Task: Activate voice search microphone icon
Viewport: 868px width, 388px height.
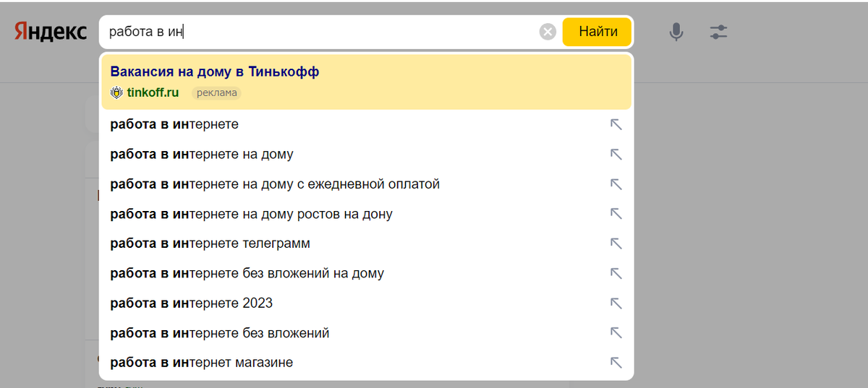Action: click(x=676, y=32)
